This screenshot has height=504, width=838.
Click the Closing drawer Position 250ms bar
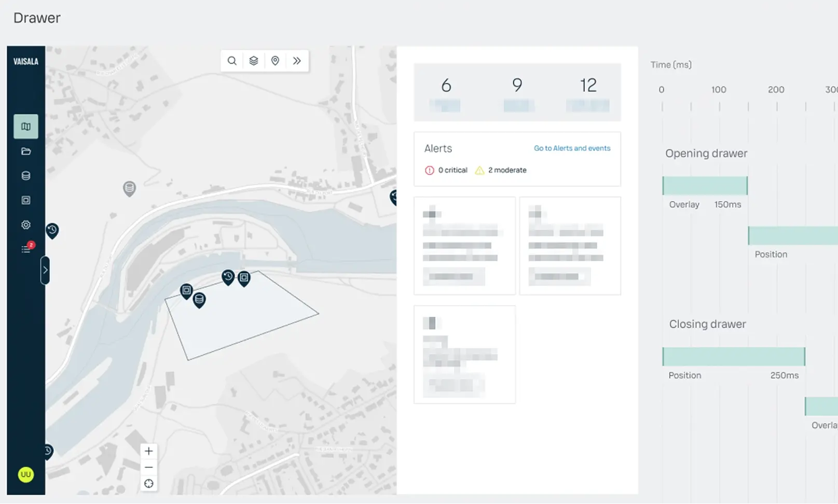(733, 357)
